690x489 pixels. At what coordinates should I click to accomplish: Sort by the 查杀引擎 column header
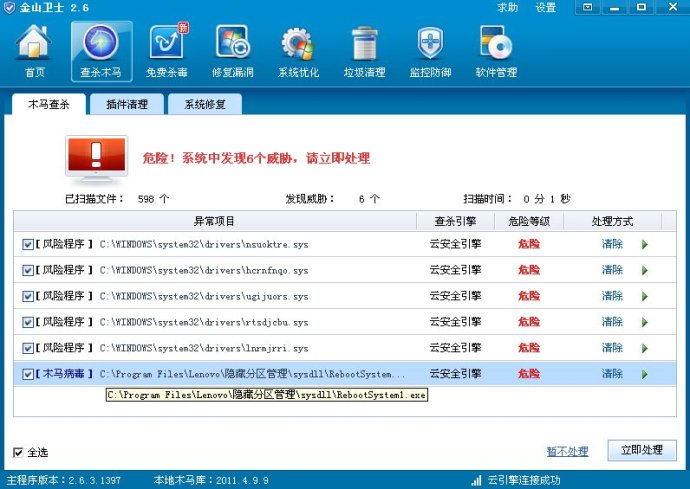pyautogui.click(x=455, y=221)
